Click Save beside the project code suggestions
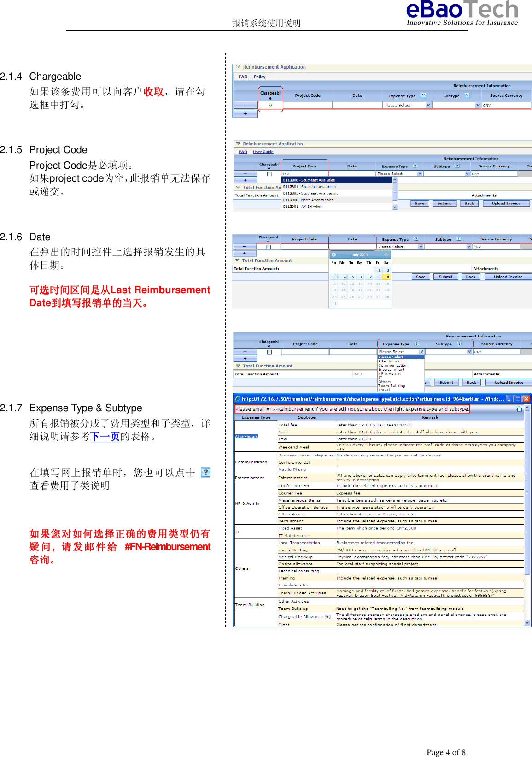Image resolution: width=532 pixels, height=757 pixels. click(420, 203)
